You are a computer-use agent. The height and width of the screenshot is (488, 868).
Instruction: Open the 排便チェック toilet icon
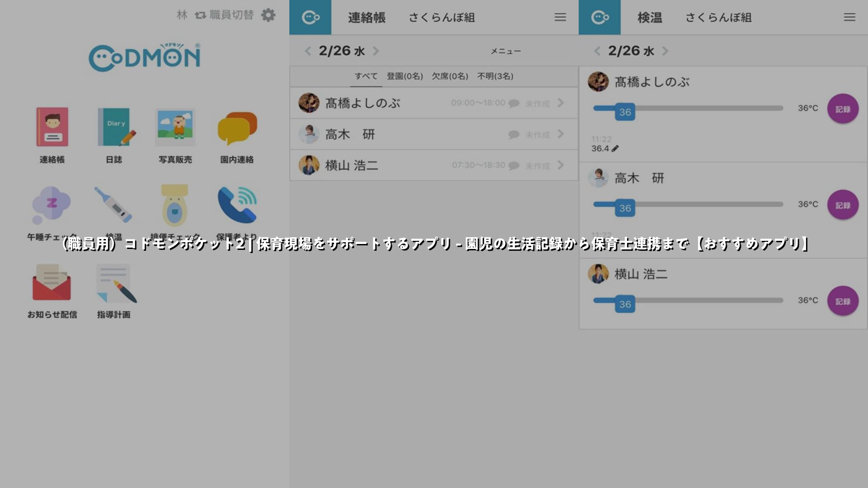click(175, 206)
